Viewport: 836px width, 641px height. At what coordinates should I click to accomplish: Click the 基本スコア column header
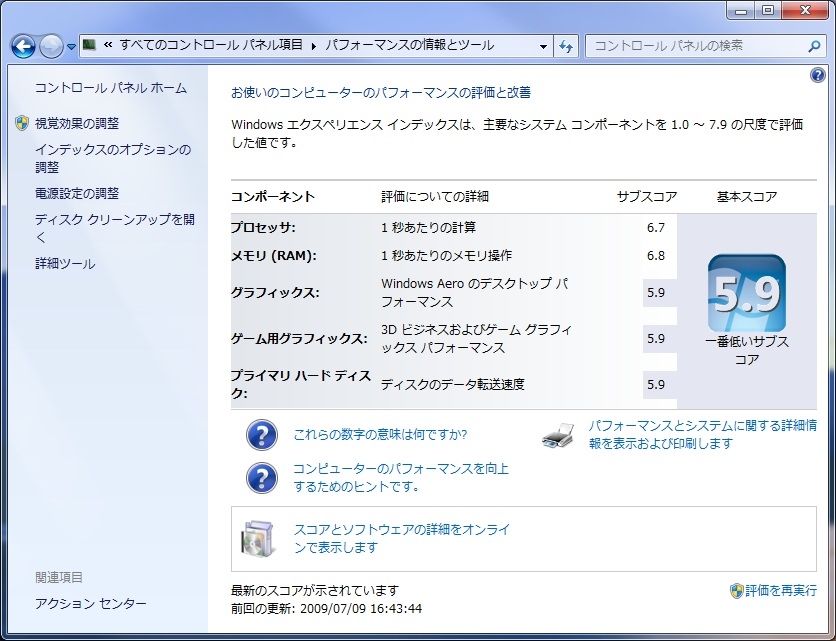point(746,197)
